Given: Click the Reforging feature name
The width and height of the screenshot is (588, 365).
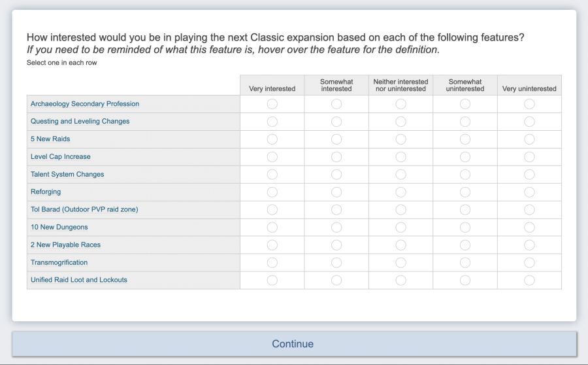Looking at the screenshot, I should [46, 192].
